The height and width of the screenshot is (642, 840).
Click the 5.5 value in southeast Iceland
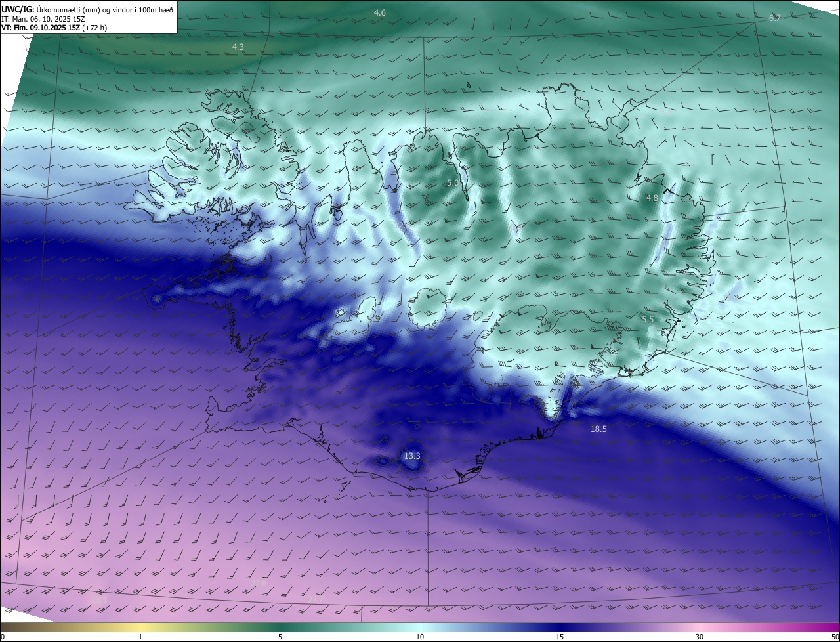point(648,319)
